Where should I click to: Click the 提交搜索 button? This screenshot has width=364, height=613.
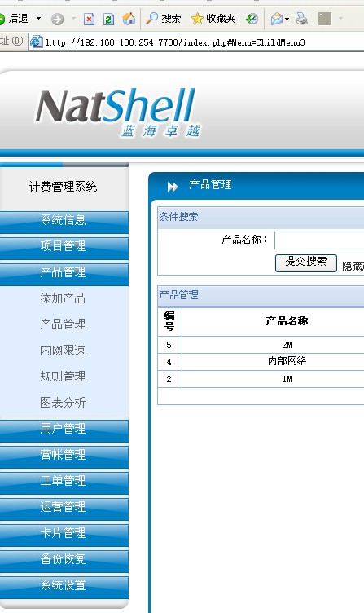(306, 262)
